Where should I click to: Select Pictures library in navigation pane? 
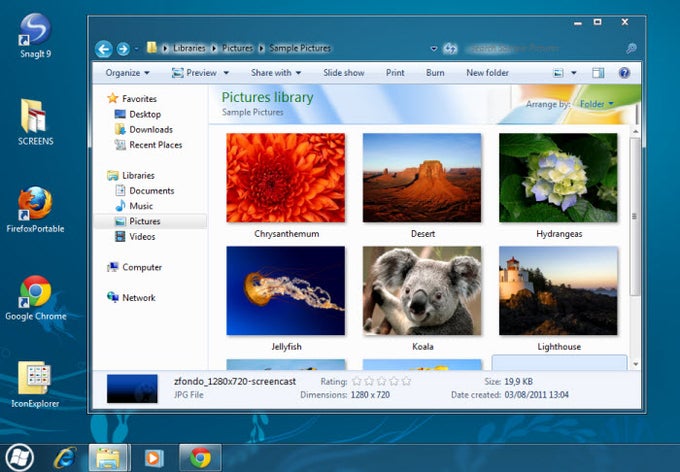150,221
